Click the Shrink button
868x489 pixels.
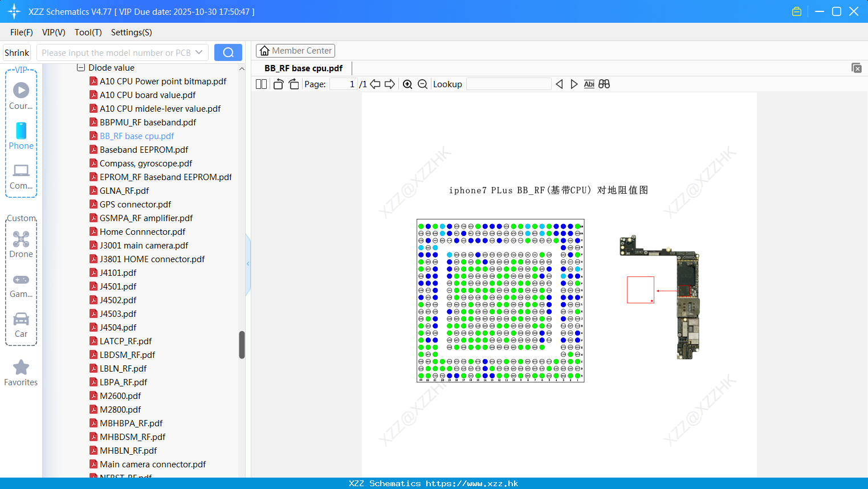[17, 52]
